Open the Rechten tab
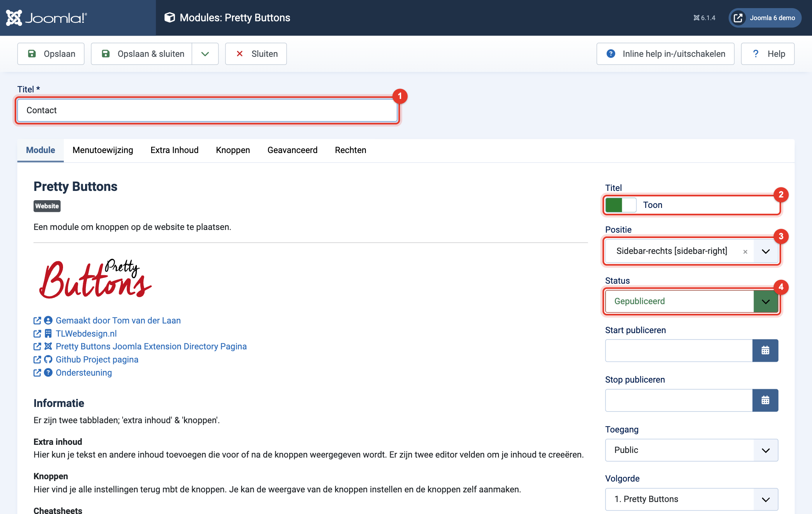Image resolution: width=812 pixels, height=514 pixels. [x=350, y=150]
